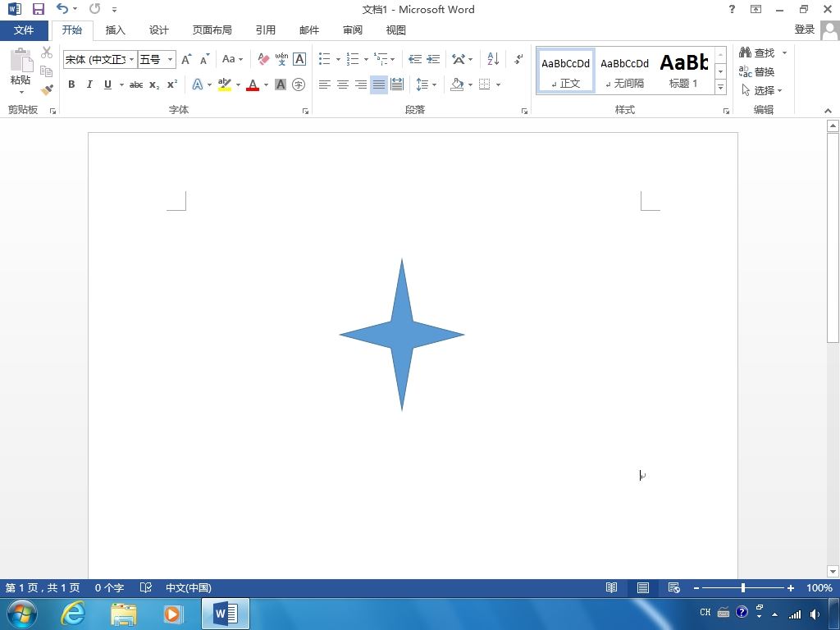Viewport: 840px width, 630px height.
Task: Open the font size dropdown 五号
Action: coord(170,59)
